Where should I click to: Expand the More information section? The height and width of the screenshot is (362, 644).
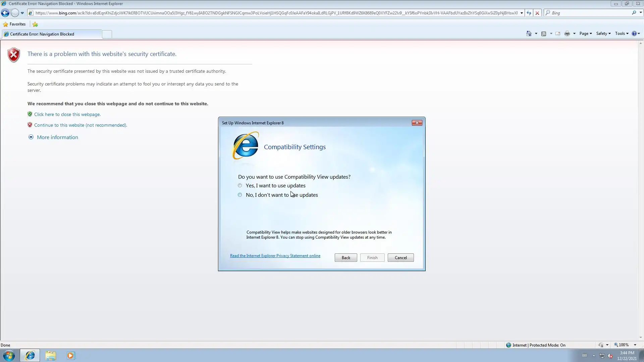click(57, 137)
